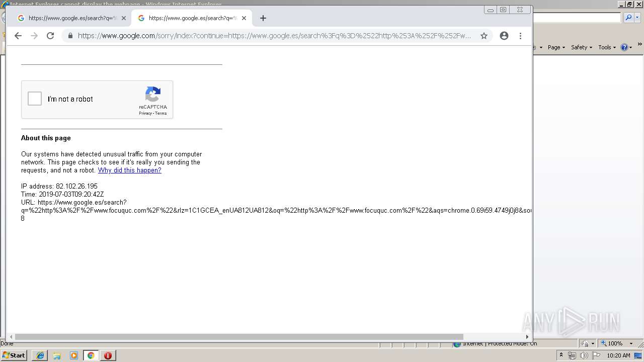
Task: Close the first Chrome tab
Action: 123,18
